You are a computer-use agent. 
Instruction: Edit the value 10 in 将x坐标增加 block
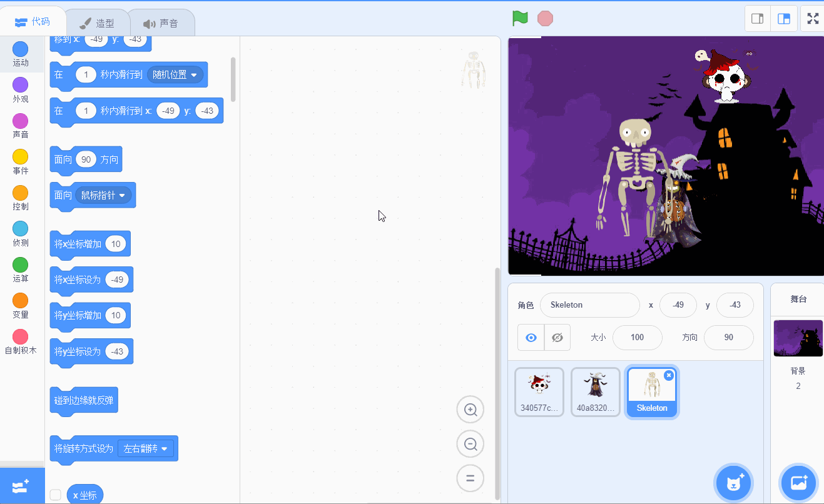point(116,244)
